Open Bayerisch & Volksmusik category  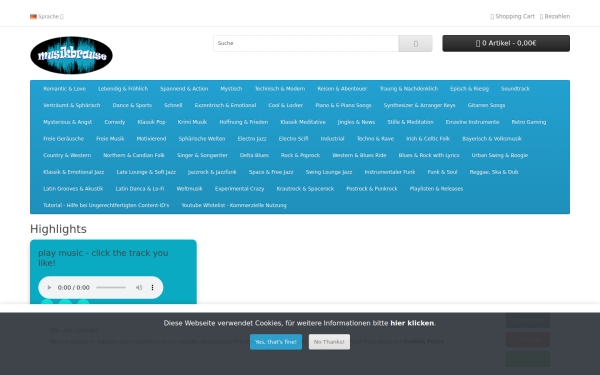[x=492, y=139]
